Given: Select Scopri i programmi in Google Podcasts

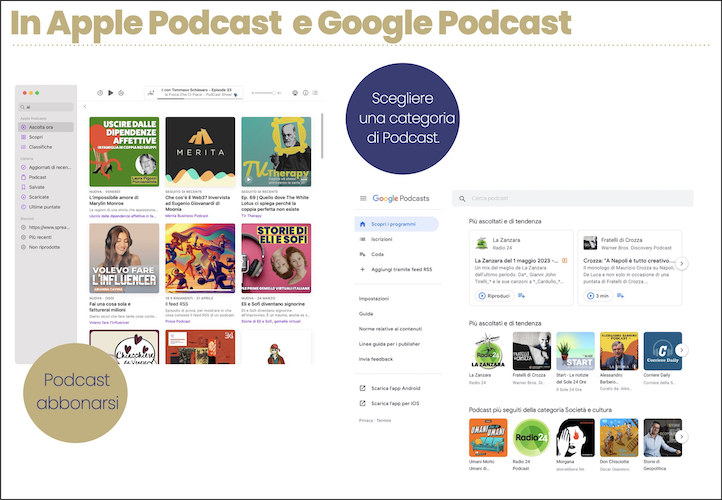Looking at the screenshot, I should coord(396,224).
